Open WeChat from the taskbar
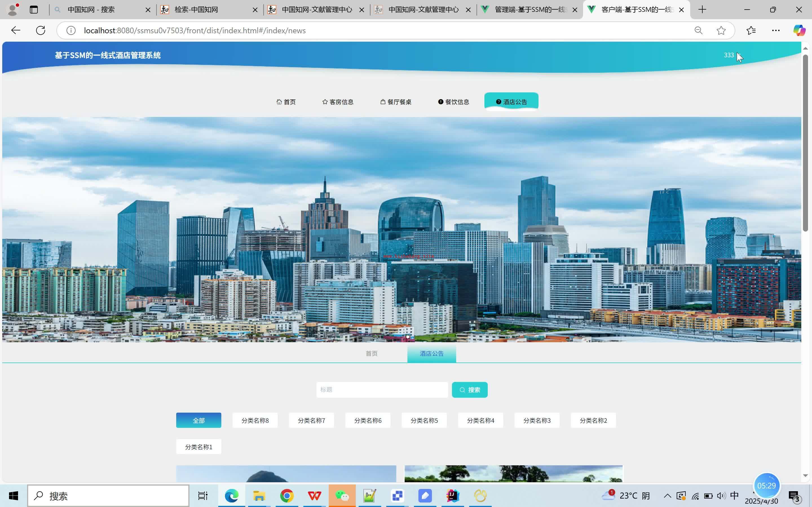The image size is (812, 507). click(342, 496)
